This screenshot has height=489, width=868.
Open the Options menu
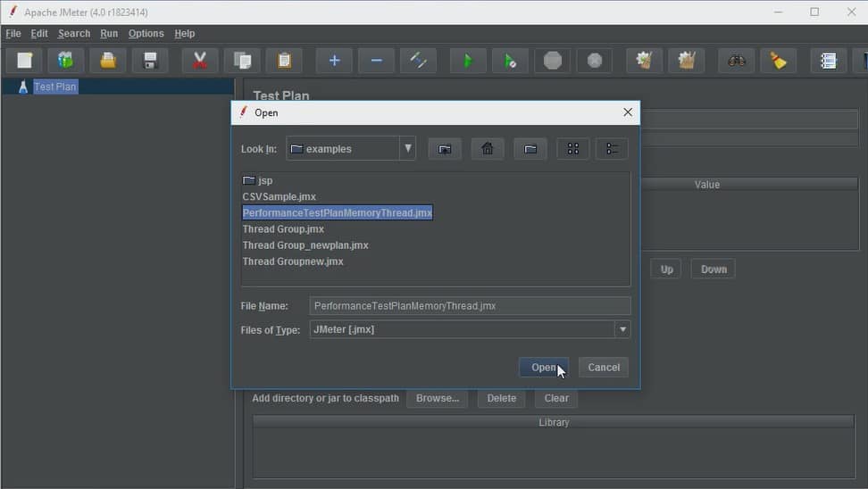tap(146, 33)
